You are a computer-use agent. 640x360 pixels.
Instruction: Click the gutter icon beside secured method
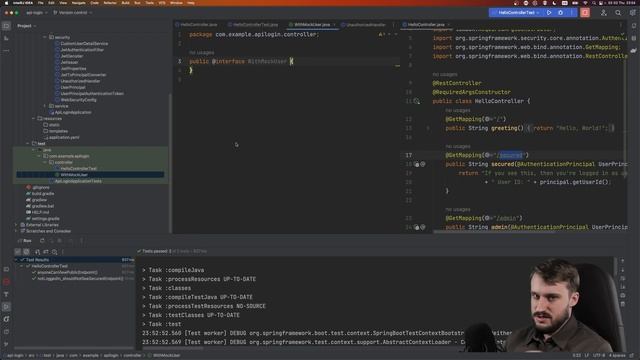pyautogui.click(x=417, y=164)
